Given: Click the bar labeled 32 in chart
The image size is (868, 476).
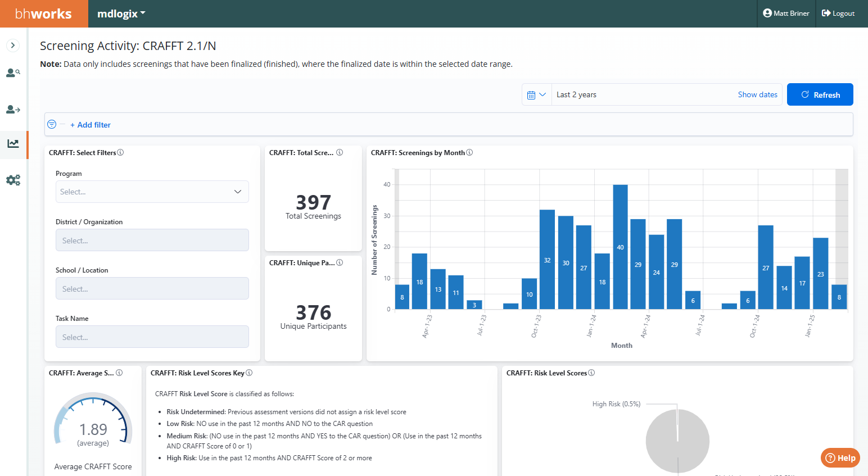Looking at the screenshot, I should [547, 260].
